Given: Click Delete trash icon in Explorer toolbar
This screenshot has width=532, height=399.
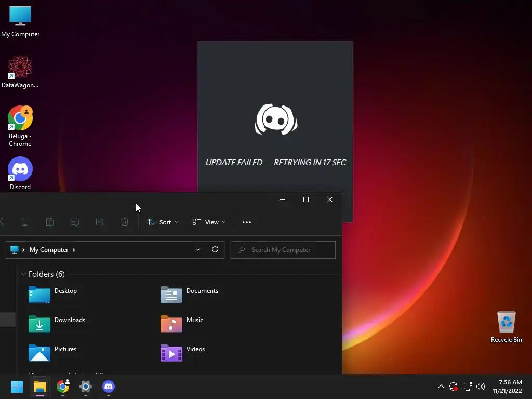Looking at the screenshot, I should pos(125,222).
